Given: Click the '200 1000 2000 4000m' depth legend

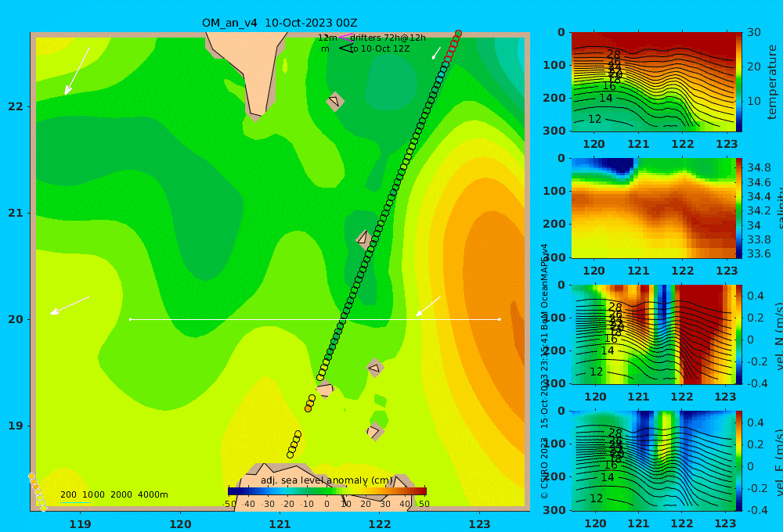Looking at the screenshot, I should pyautogui.click(x=114, y=494).
